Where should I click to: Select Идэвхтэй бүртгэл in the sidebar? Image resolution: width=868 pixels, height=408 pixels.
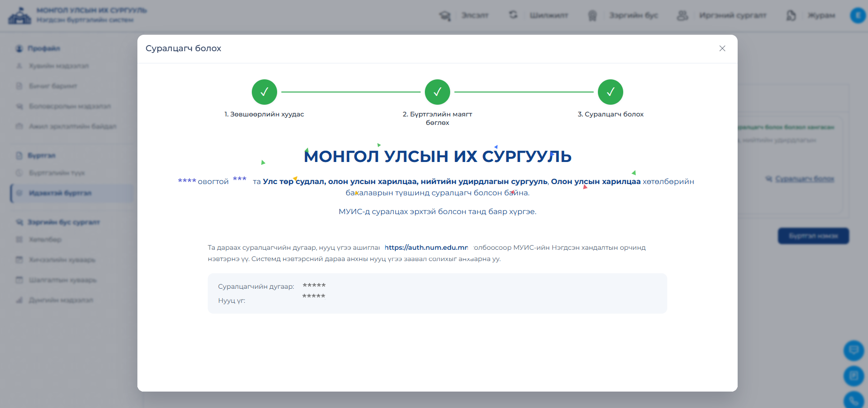(x=72, y=193)
